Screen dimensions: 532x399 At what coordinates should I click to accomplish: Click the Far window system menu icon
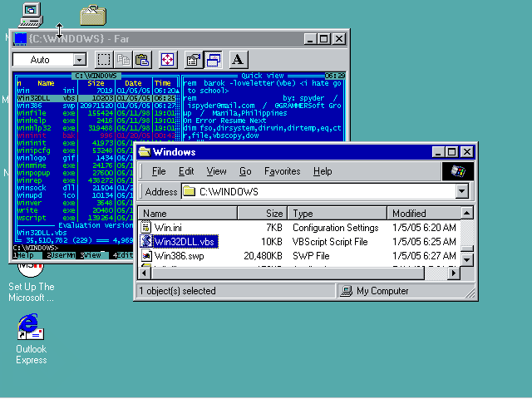tap(20, 39)
